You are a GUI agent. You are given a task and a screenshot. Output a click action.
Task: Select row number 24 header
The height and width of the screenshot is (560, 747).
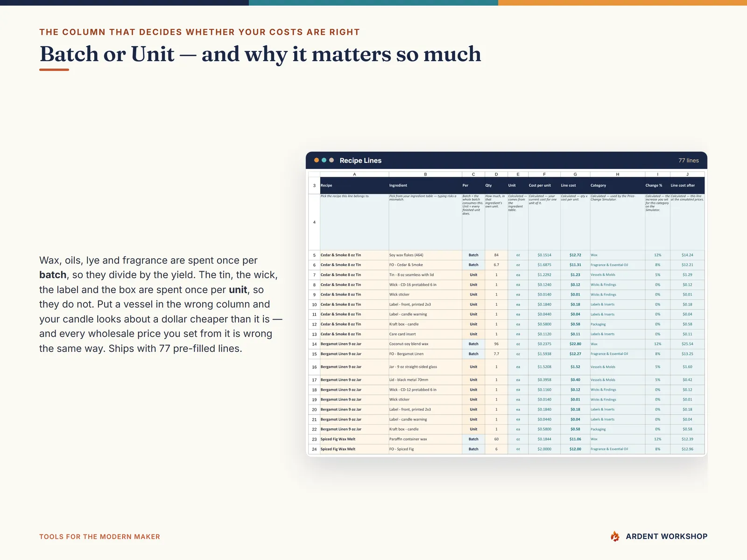tap(314, 449)
